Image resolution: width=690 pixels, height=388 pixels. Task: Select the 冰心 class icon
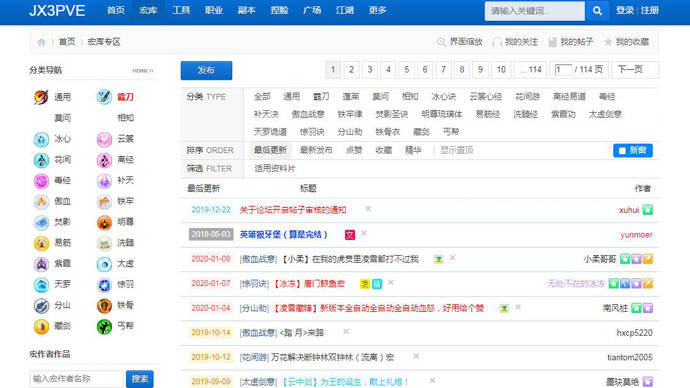[41, 139]
